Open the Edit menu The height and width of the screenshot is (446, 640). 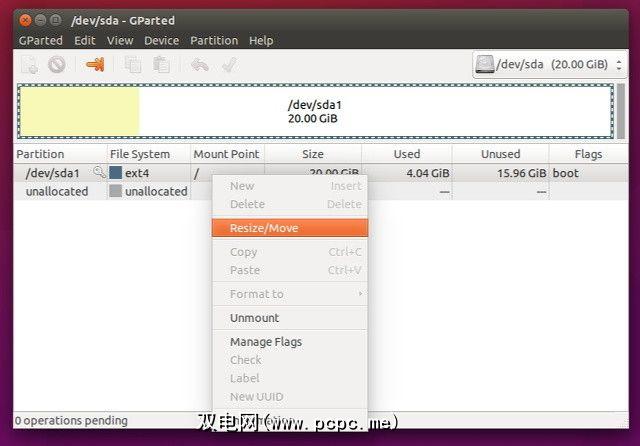click(x=84, y=40)
